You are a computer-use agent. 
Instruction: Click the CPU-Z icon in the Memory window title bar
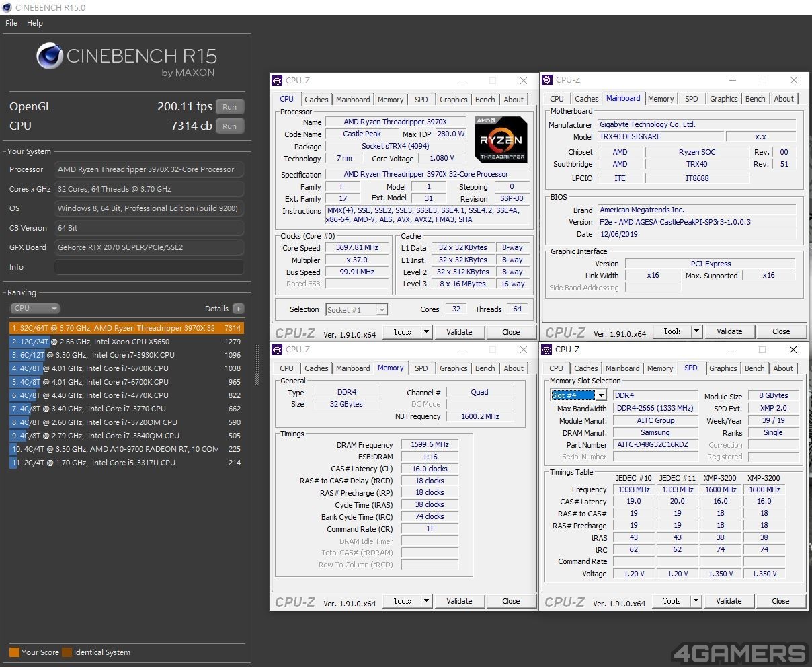tap(277, 350)
